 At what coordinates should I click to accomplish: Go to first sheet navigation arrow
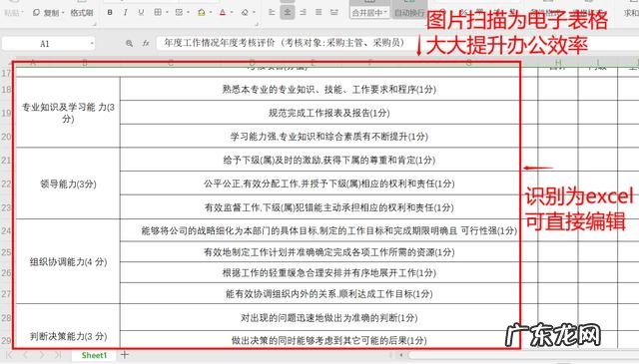(9, 355)
